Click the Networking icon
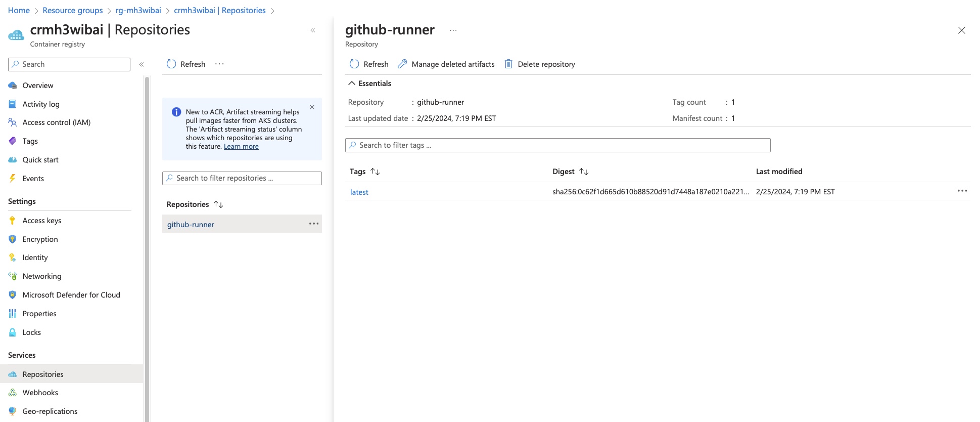The width and height of the screenshot is (980, 422). [13, 276]
